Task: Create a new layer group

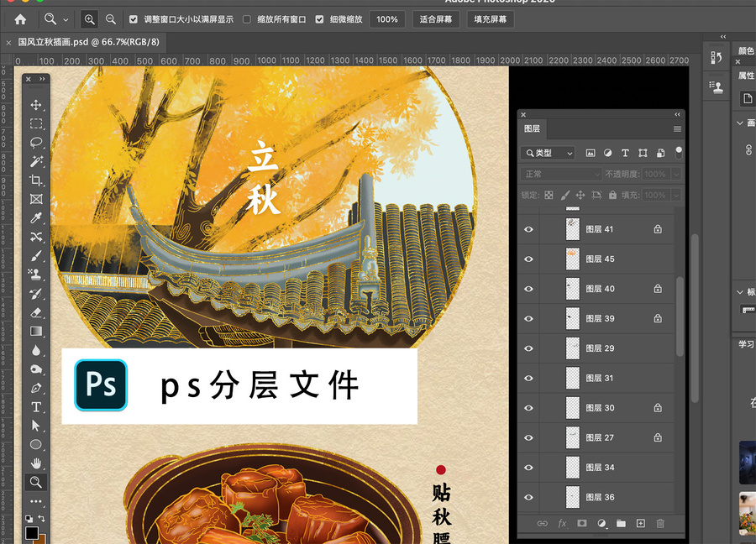Action: [x=621, y=523]
